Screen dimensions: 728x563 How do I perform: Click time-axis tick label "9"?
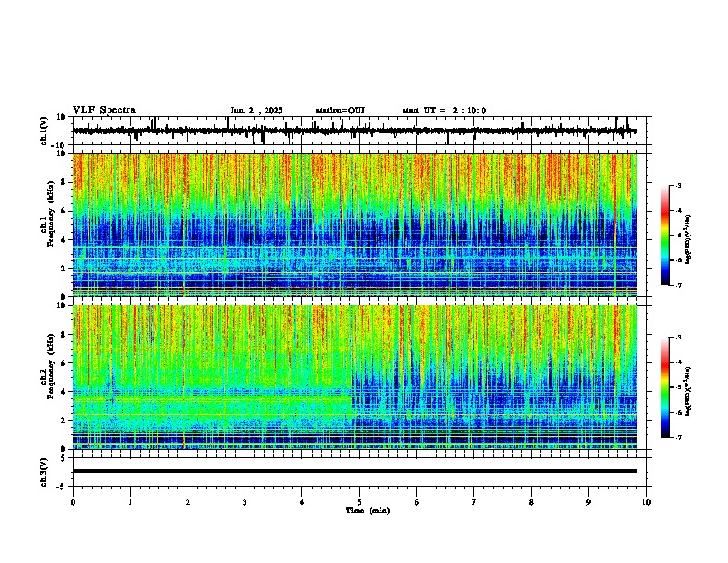click(x=588, y=502)
